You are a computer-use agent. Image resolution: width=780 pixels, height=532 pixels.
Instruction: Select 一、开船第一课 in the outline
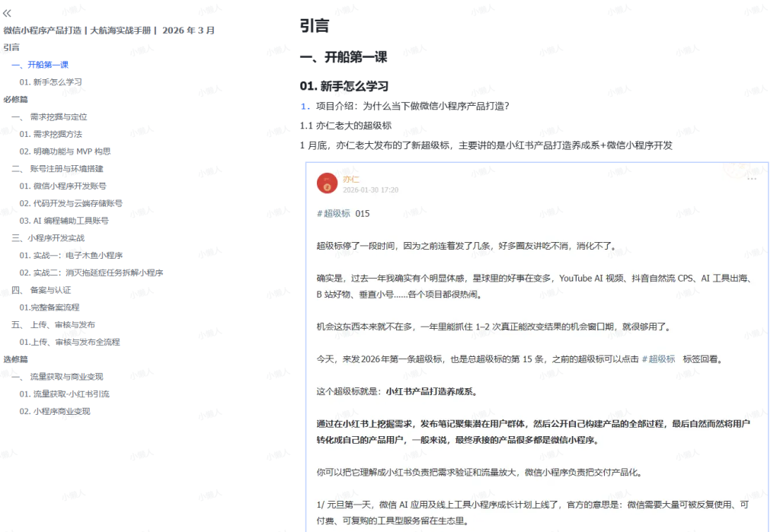coord(40,65)
